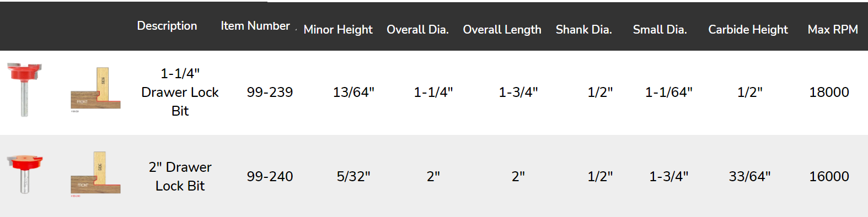
Task: Select the Item Number column header
Action: (255, 26)
